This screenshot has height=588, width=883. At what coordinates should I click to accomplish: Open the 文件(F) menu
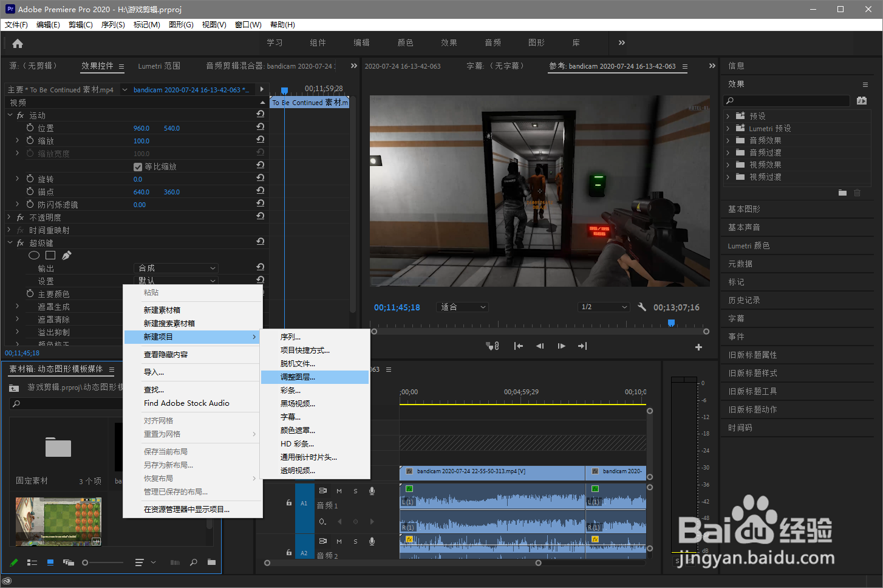coord(16,24)
